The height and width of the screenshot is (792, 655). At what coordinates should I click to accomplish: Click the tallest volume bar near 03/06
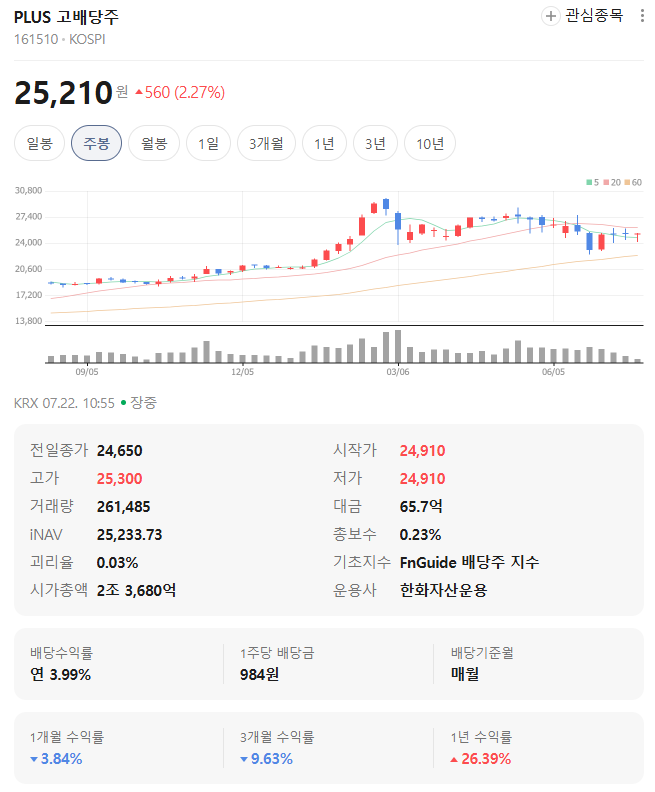(398, 346)
